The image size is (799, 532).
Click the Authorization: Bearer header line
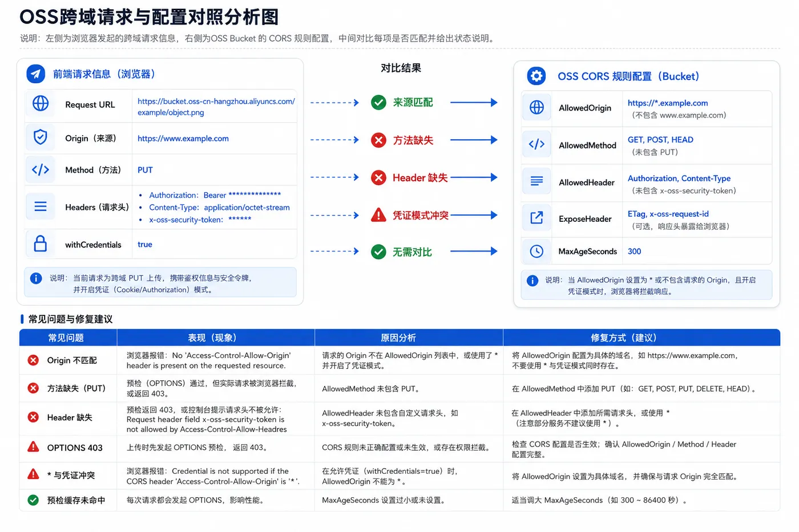point(215,195)
